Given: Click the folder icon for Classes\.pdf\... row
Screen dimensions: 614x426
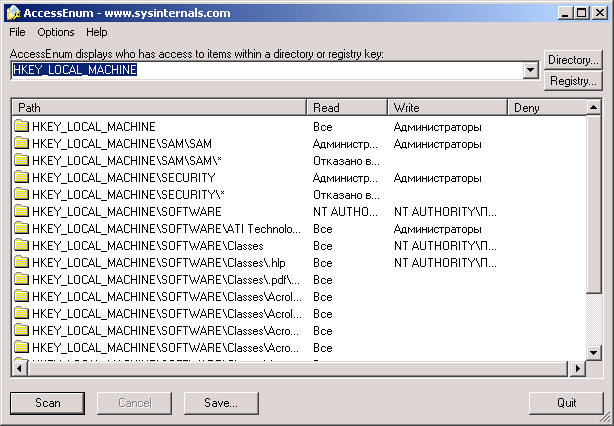Looking at the screenshot, I should point(22,280).
